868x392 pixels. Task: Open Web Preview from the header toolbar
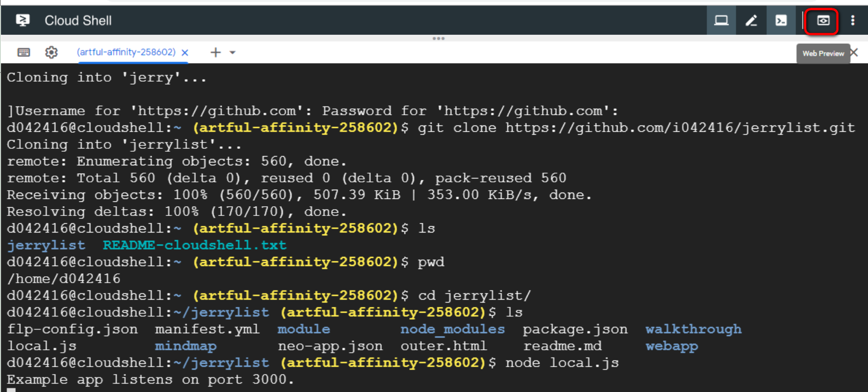[x=823, y=20]
